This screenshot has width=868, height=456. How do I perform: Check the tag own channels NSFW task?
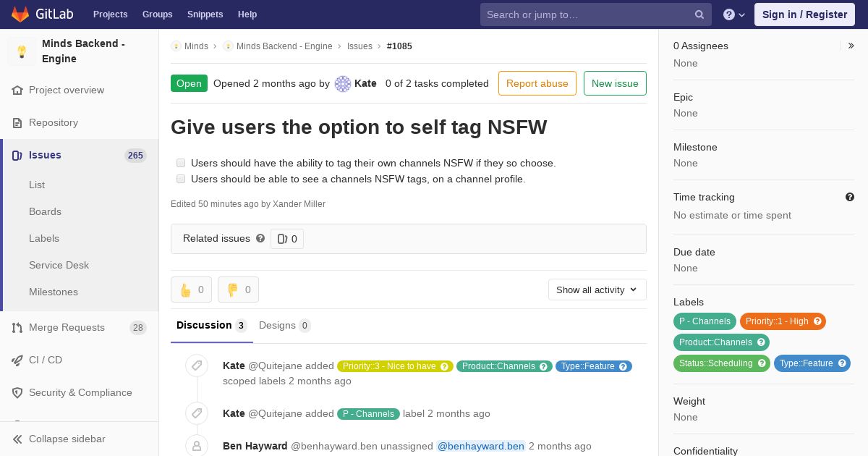[x=181, y=163]
